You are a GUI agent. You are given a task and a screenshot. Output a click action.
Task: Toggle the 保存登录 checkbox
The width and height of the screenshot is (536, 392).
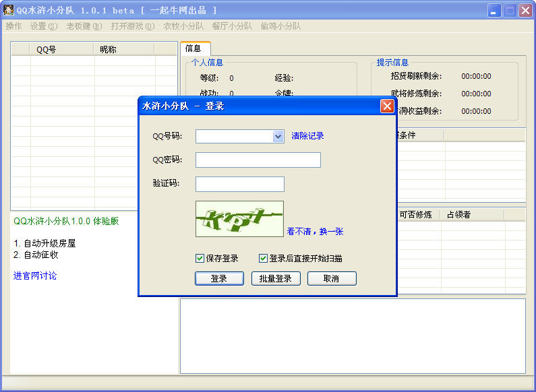tap(200, 258)
